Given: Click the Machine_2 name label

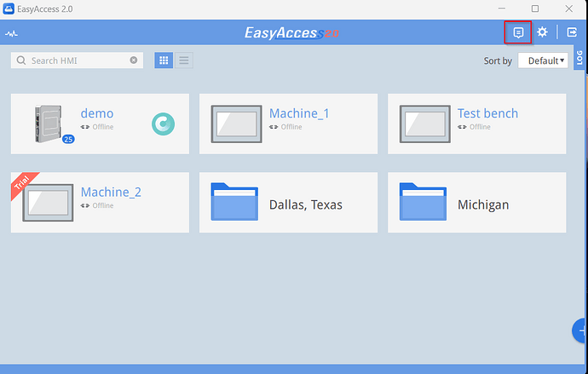Looking at the screenshot, I should coord(111,192).
